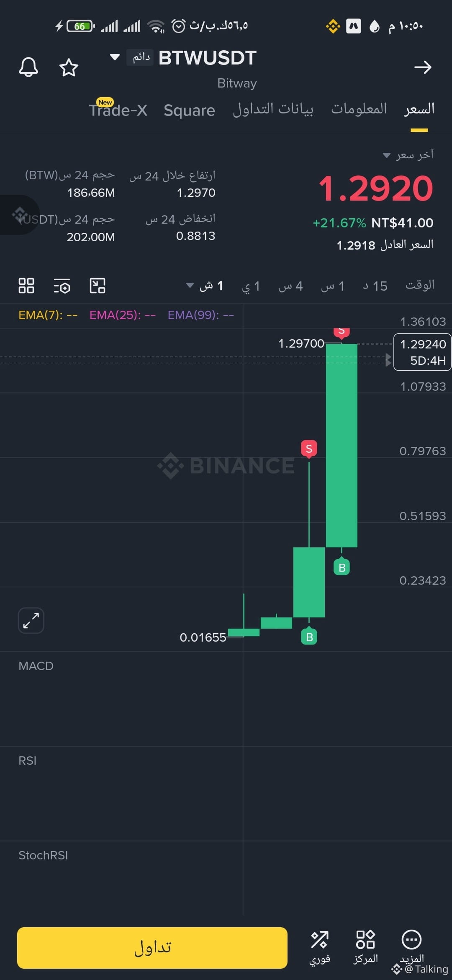The image size is (452, 980).
Task: Open the المزيد more options icon
Action: pos(412,946)
